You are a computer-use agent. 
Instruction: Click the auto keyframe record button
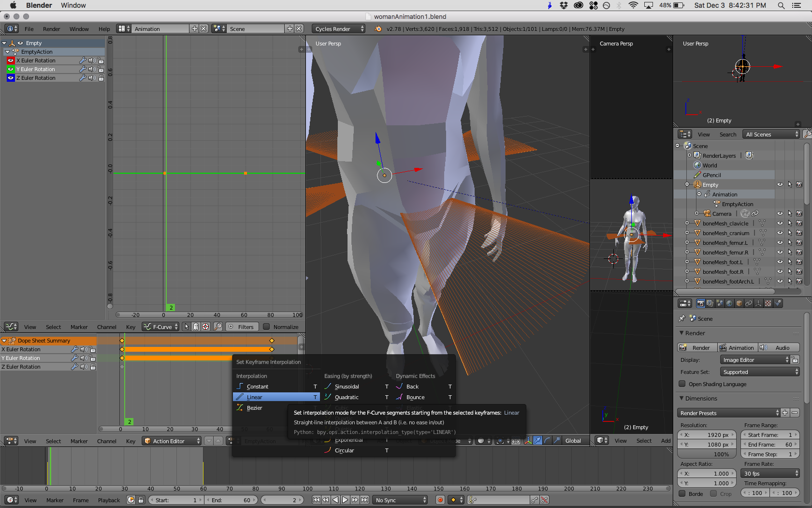point(440,500)
